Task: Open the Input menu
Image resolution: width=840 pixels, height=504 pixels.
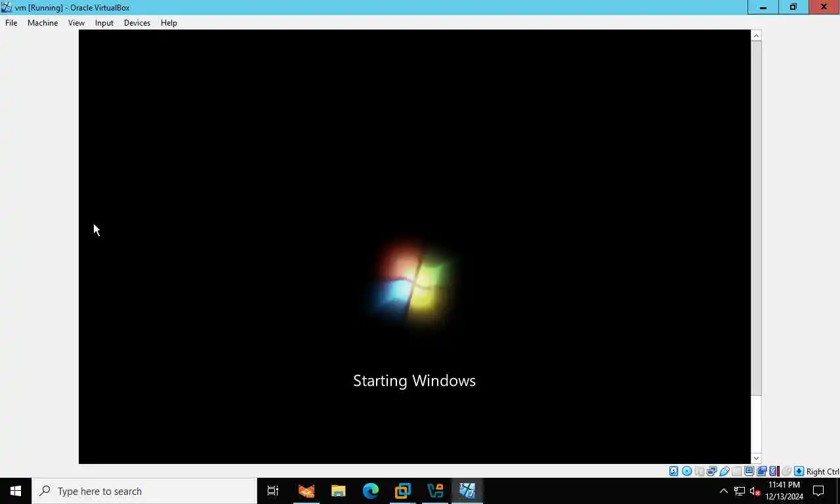Action: pyautogui.click(x=104, y=22)
